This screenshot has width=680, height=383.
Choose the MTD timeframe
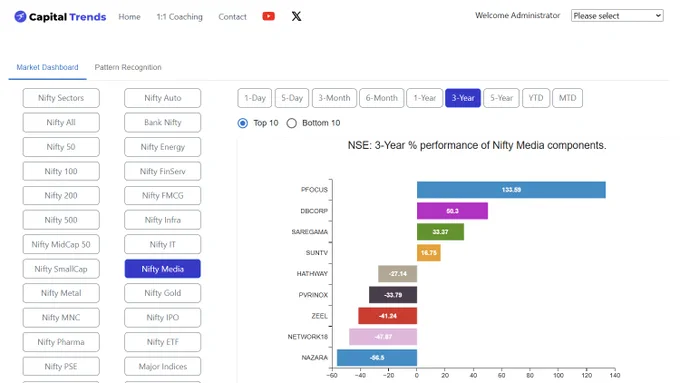pos(567,98)
